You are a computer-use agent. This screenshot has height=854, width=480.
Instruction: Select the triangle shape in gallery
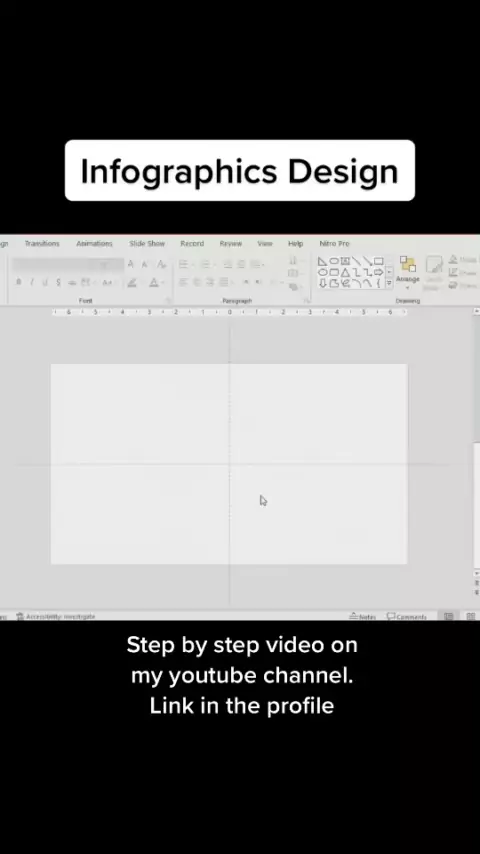345,272
